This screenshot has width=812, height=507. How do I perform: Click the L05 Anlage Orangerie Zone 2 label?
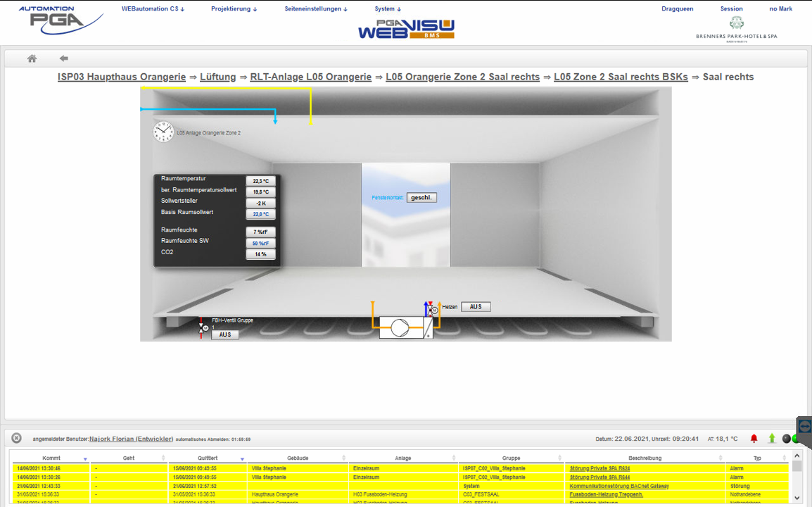point(209,132)
